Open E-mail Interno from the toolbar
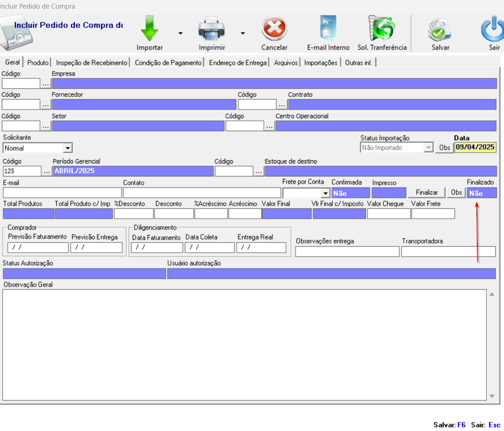504x431 pixels. coord(328,29)
